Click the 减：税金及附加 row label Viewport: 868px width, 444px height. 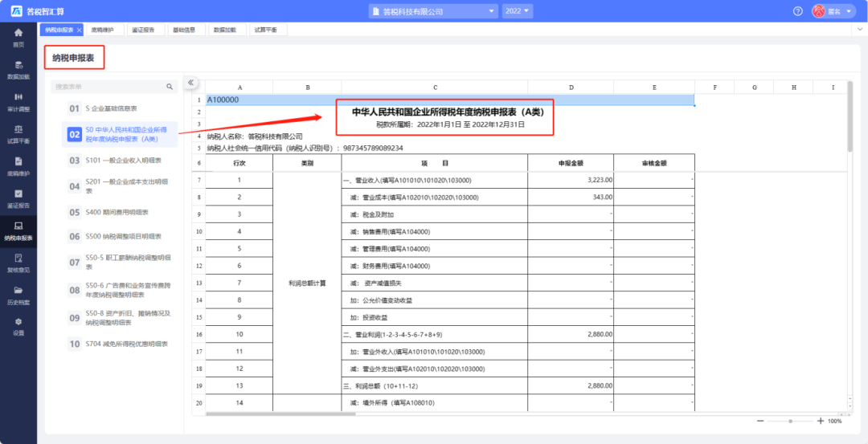click(x=435, y=214)
